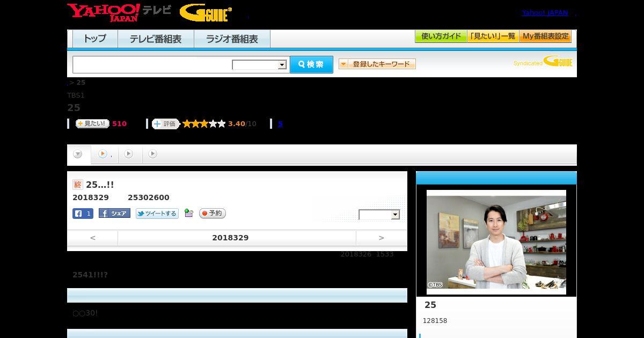Select the first rating star

(x=187, y=124)
